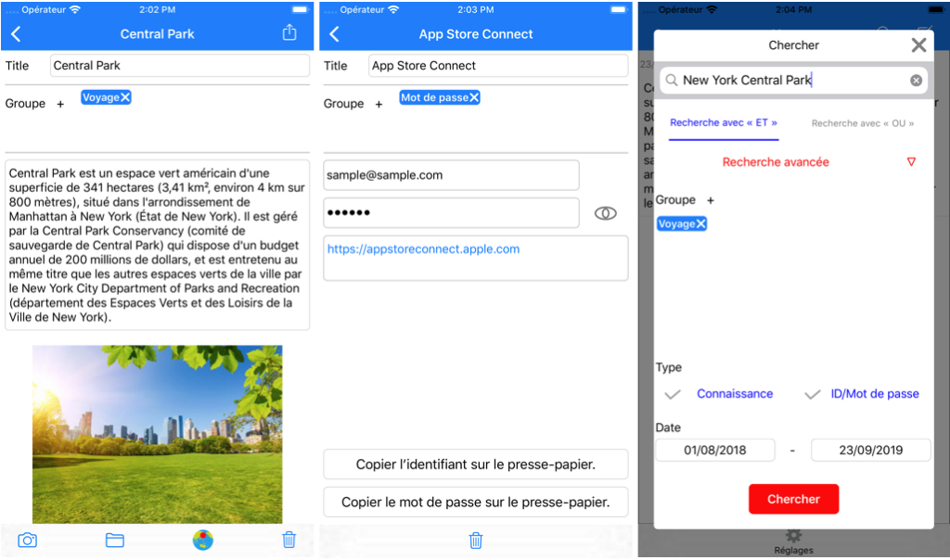
Task: Open camera icon in bottom toolbar
Action: (28, 540)
